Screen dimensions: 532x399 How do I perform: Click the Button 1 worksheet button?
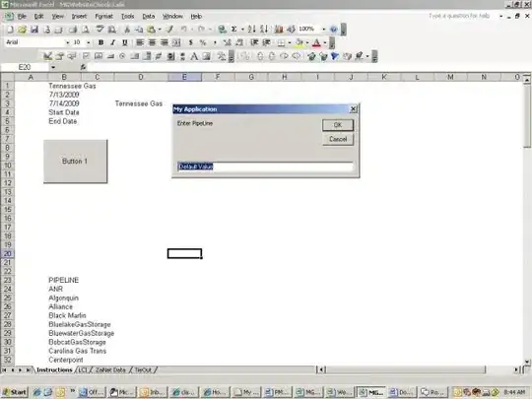(x=75, y=162)
